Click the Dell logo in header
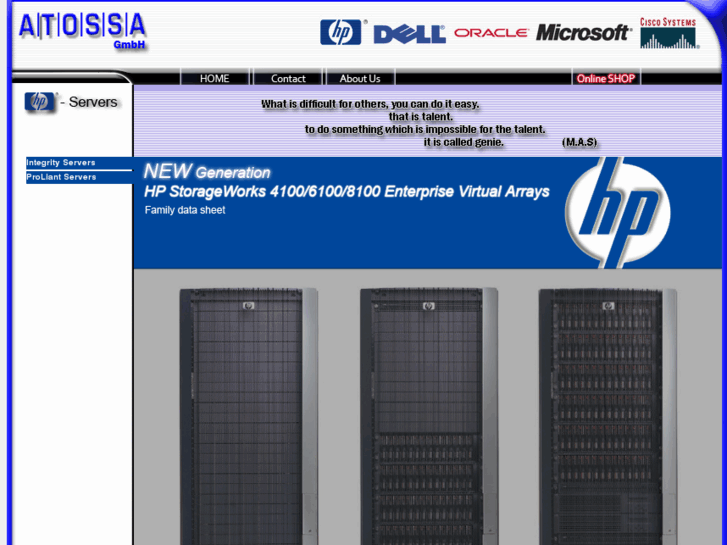The image size is (727, 545). pyautogui.click(x=409, y=34)
